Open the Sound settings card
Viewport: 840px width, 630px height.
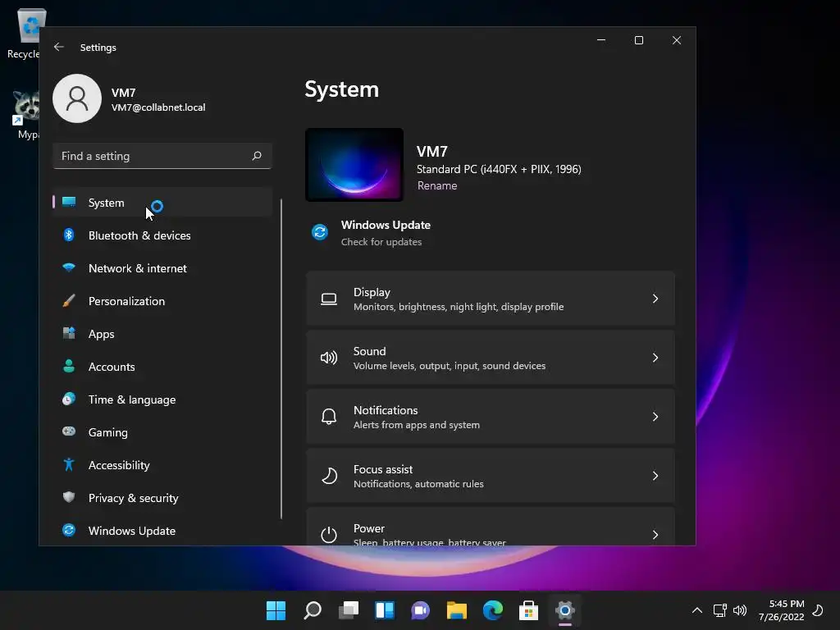click(491, 358)
